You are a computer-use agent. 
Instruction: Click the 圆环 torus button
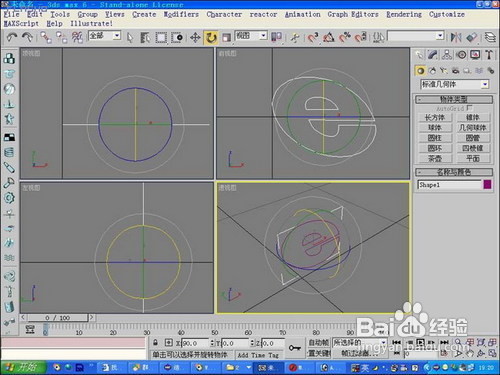pos(435,148)
